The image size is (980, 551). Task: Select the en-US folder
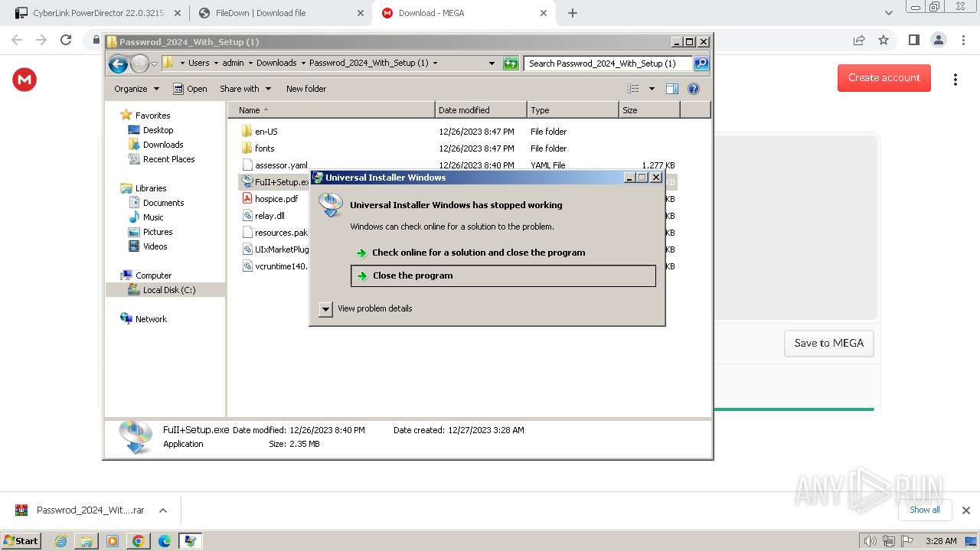pyautogui.click(x=266, y=132)
